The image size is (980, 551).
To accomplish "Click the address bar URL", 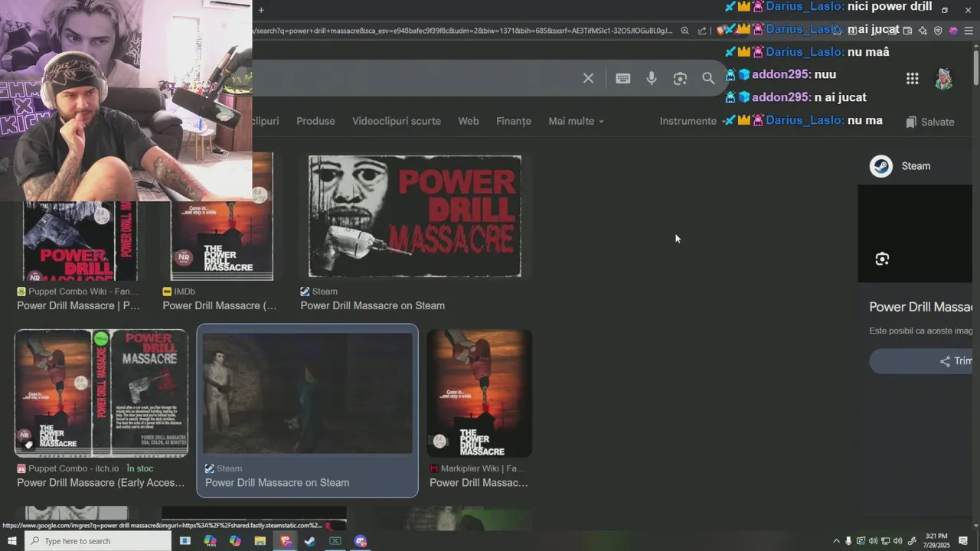I will 463,31.
